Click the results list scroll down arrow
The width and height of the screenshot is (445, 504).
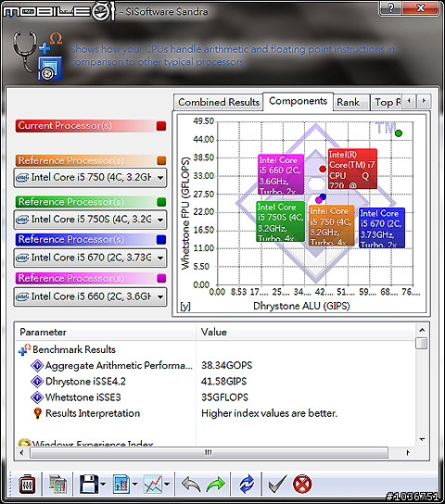[422, 439]
